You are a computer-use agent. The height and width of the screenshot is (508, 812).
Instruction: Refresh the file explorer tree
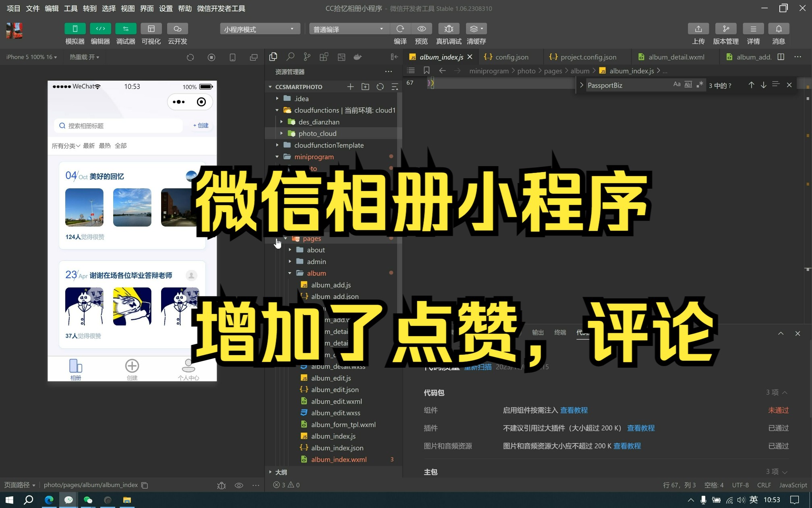(x=380, y=87)
